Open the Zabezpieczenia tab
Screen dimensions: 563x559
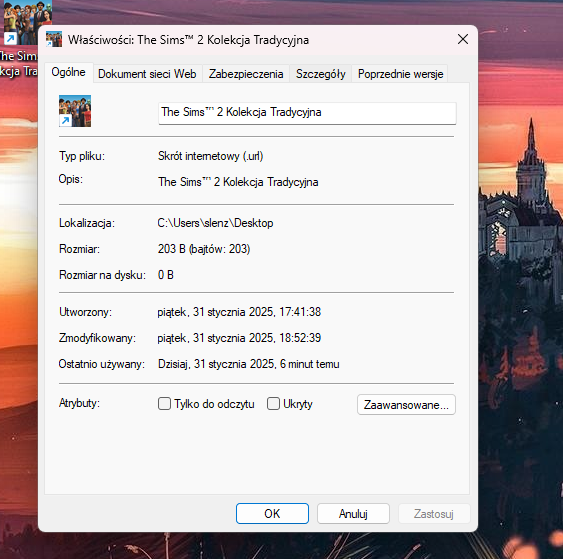click(x=246, y=74)
